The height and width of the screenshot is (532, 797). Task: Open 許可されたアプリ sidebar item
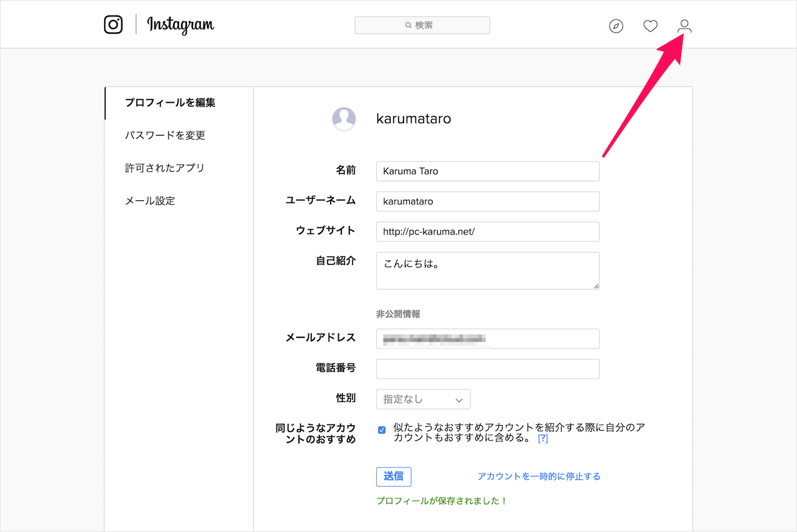coord(164,168)
